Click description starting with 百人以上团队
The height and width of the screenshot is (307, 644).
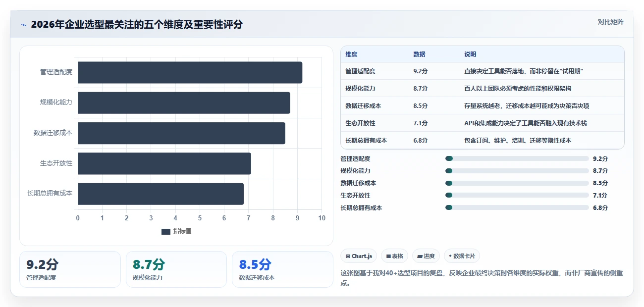click(518, 89)
